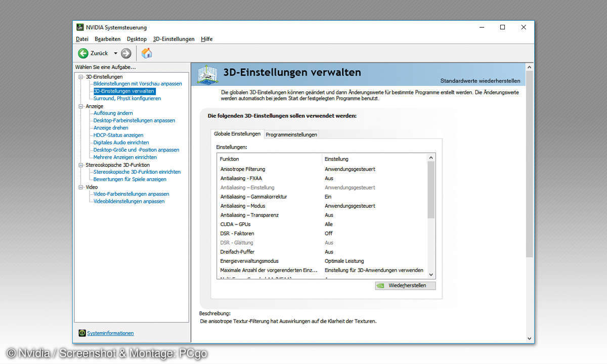This screenshot has width=607, height=364.
Task: Open Auflösung ändern
Action: (113, 113)
